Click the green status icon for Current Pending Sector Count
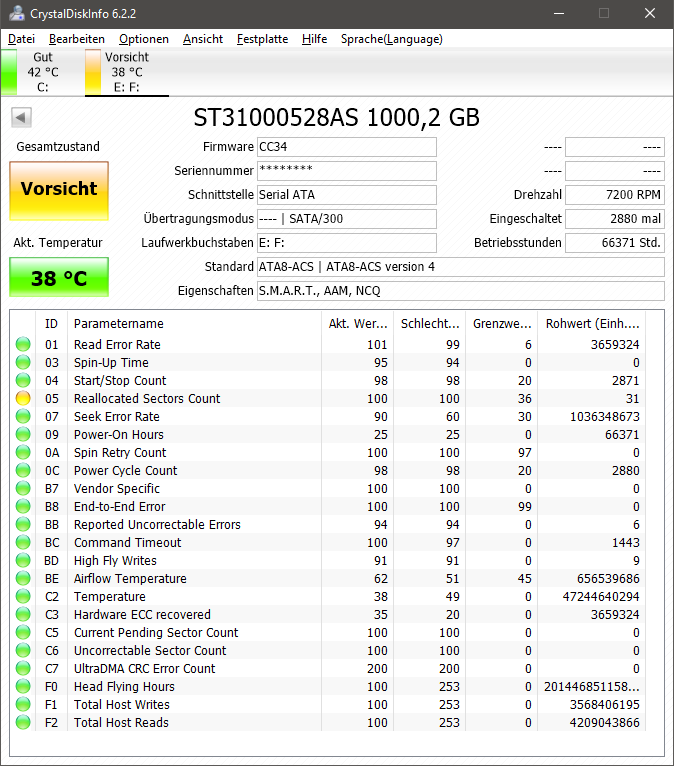Image resolution: width=674 pixels, height=766 pixels. 23,632
